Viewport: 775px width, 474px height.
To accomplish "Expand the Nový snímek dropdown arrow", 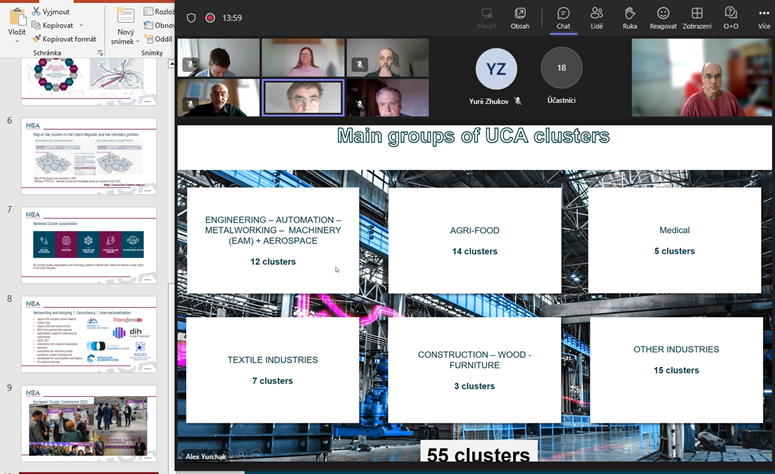I will tap(137, 42).
